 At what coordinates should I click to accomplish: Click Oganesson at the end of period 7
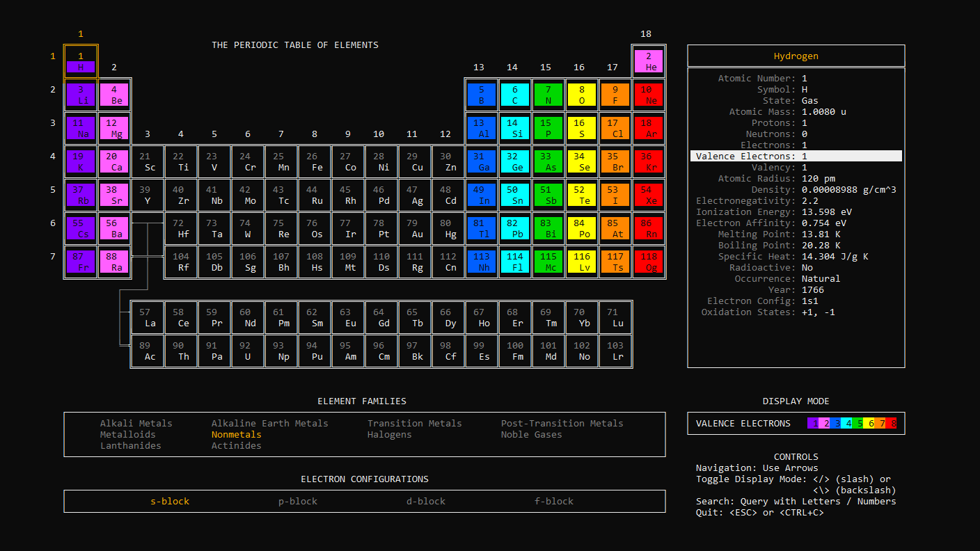coord(649,262)
